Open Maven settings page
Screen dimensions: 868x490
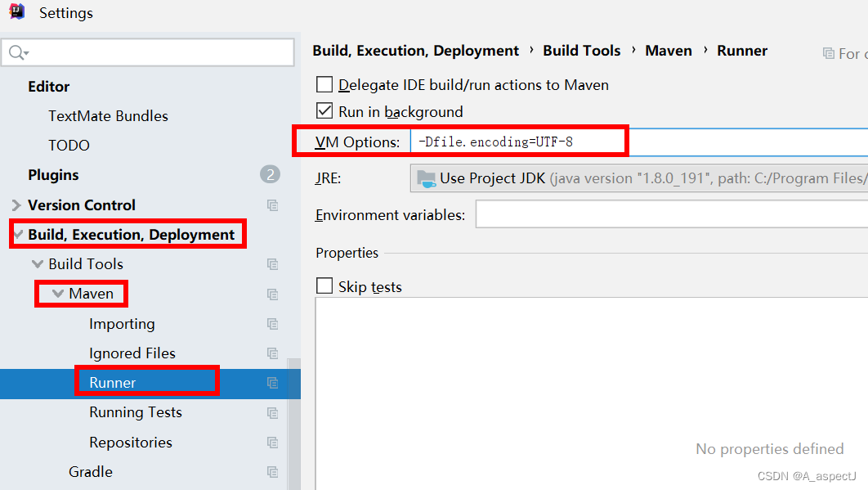click(91, 293)
